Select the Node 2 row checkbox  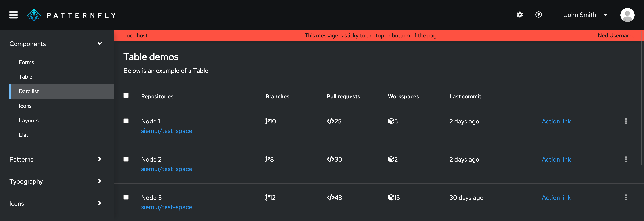[126, 159]
